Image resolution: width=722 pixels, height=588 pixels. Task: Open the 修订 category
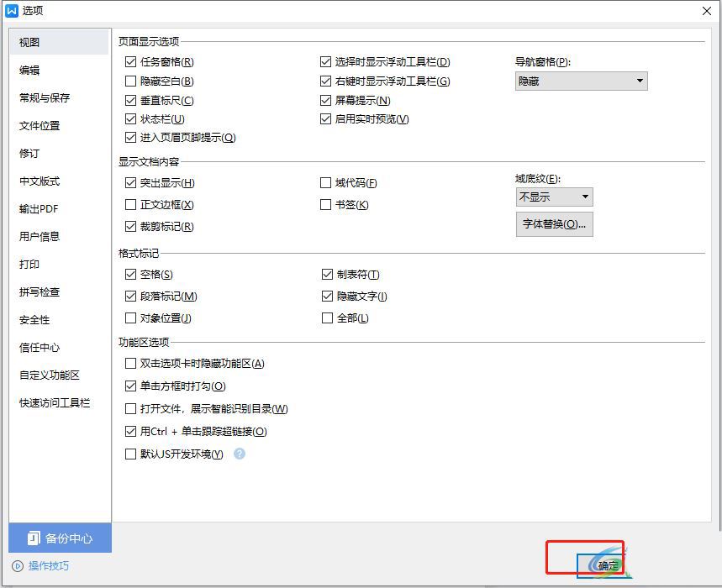(59, 153)
